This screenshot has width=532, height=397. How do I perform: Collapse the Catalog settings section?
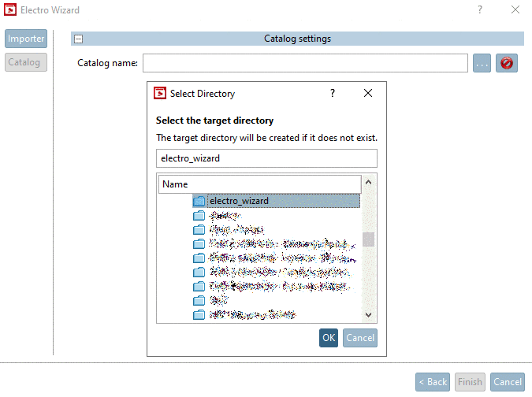[78, 39]
